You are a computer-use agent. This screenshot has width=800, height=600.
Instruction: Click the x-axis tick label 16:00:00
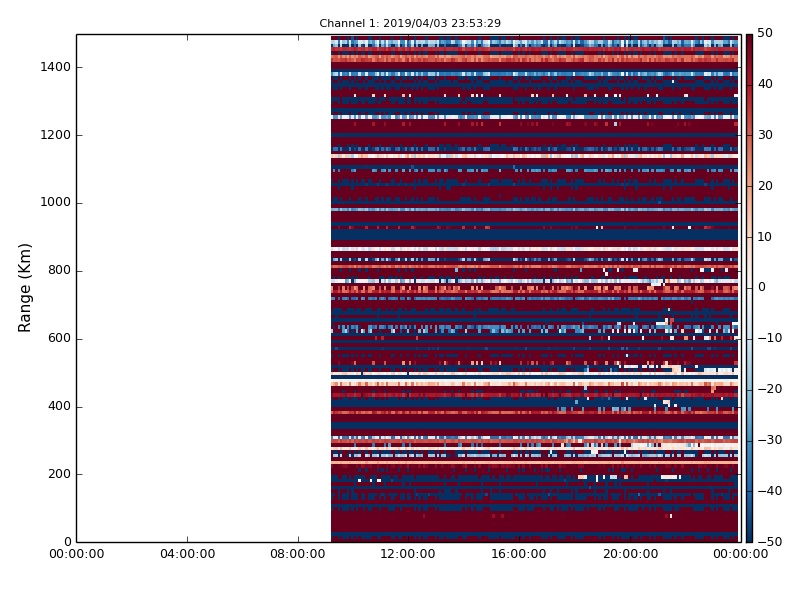pos(519,554)
